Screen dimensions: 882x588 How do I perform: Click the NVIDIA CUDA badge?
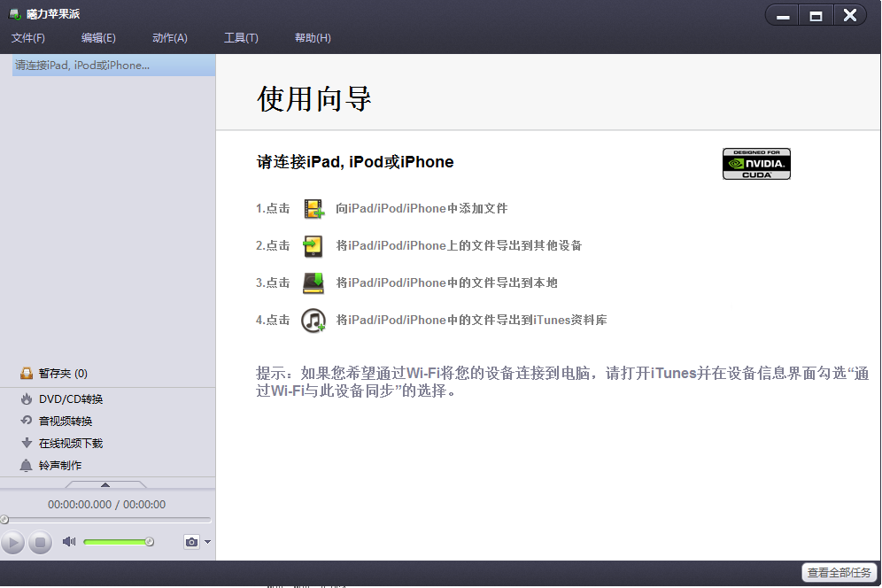click(x=756, y=164)
